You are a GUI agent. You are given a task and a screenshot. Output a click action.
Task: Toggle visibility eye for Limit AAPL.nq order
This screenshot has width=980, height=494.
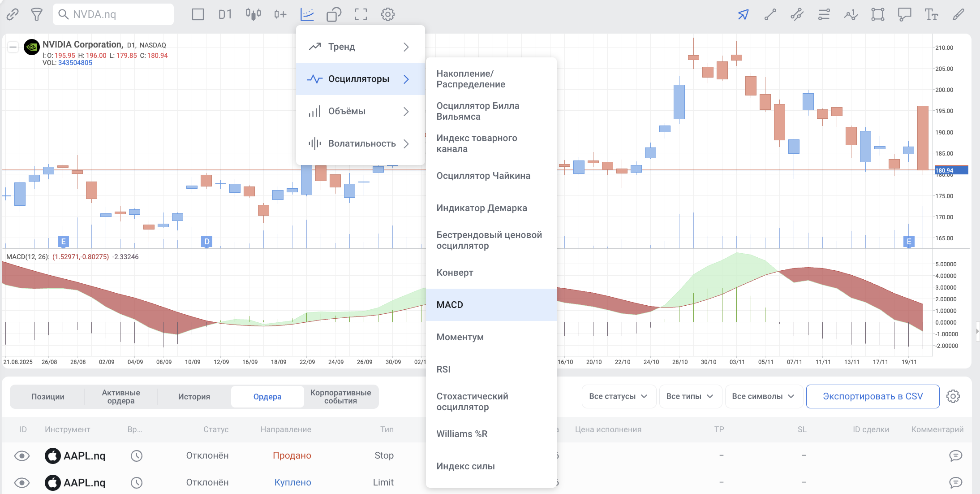22,483
